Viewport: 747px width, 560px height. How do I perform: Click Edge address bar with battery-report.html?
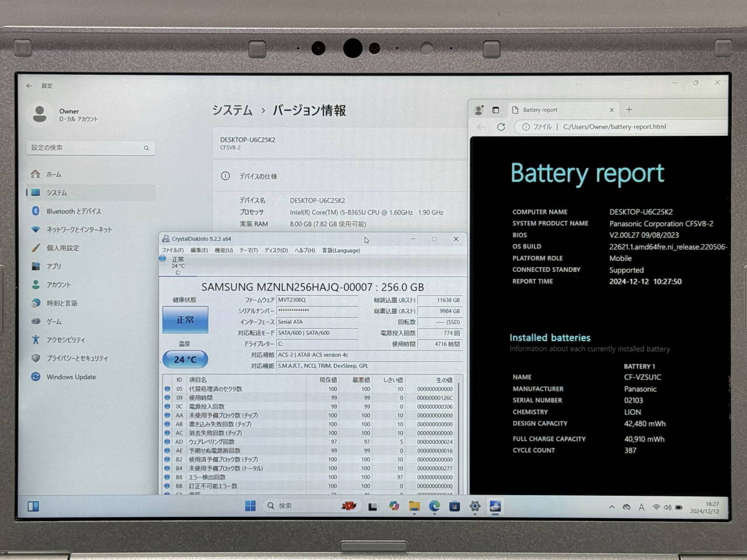tap(622, 127)
